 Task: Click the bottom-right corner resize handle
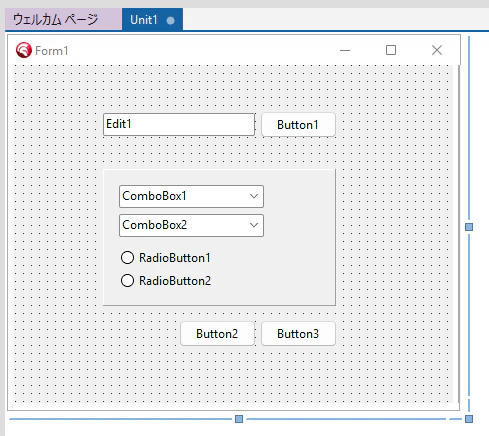(469, 419)
